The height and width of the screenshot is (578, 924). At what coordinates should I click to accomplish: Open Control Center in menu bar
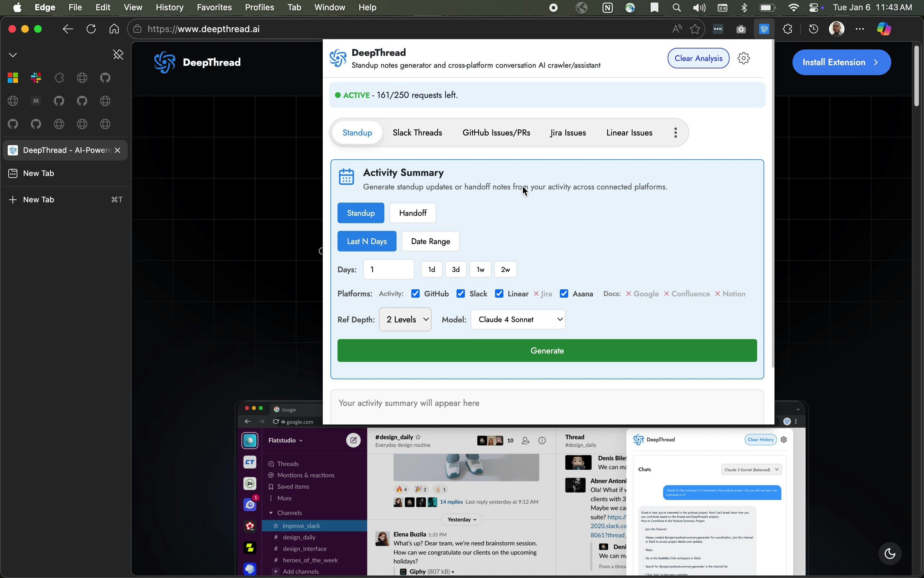(x=813, y=8)
